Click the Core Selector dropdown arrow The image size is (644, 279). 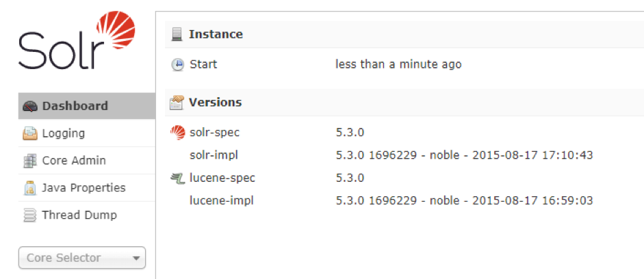pyautogui.click(x=136, y=258)
